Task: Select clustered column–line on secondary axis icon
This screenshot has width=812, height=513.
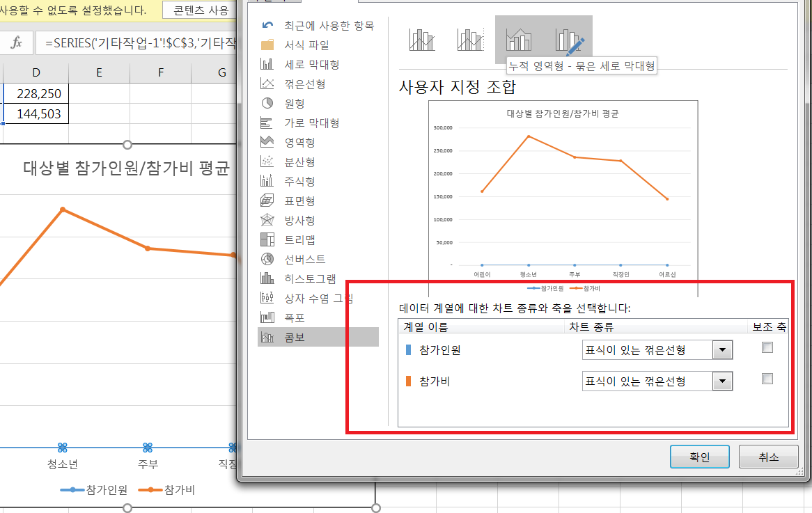Action: (471, 40)
